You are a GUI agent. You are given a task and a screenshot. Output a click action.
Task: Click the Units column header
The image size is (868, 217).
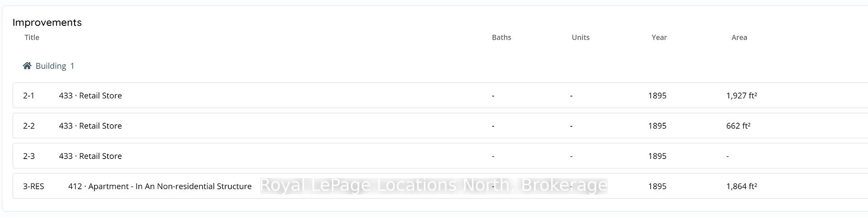click(x=580, y=37)
